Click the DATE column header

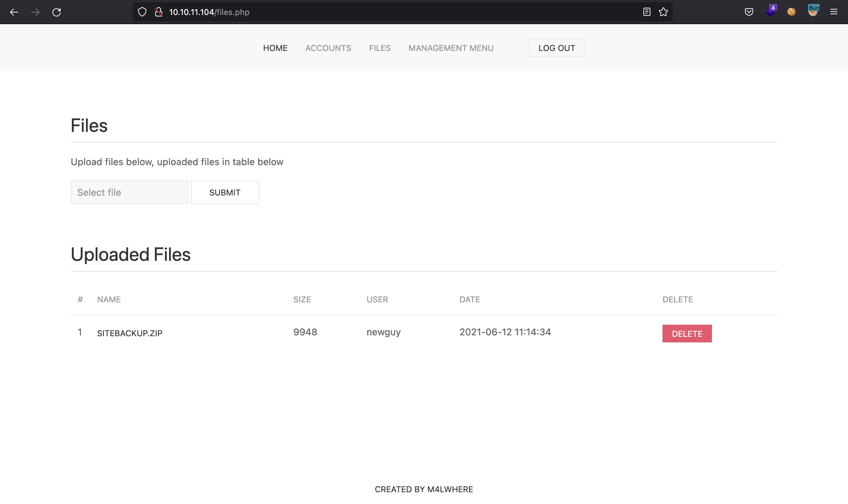tap(469, 299)
